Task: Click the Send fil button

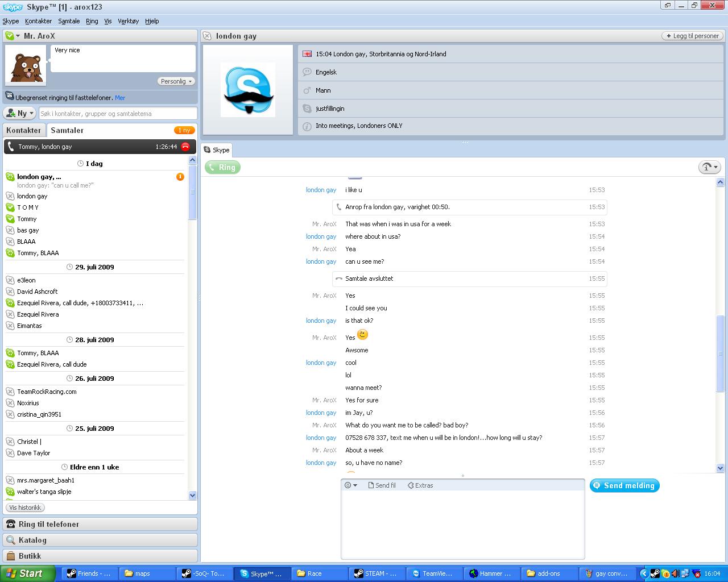Action: [x=382, y=485]
